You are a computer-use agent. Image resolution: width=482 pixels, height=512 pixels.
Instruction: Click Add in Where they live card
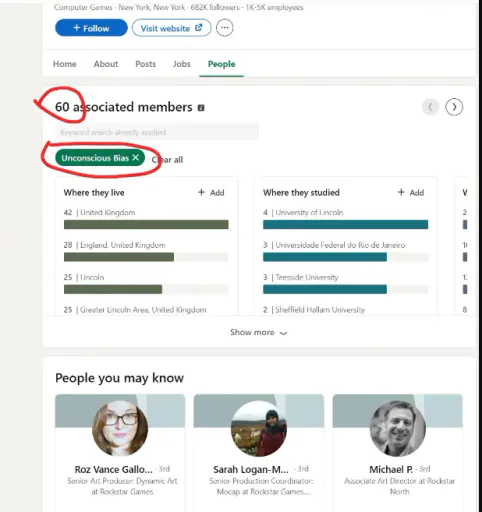(211, 192)
